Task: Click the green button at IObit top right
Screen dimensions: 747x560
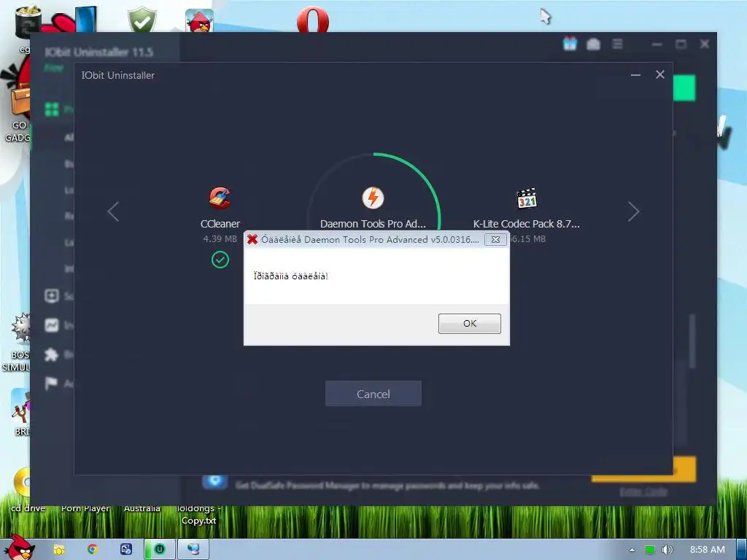Action: [x=684, y=88]
